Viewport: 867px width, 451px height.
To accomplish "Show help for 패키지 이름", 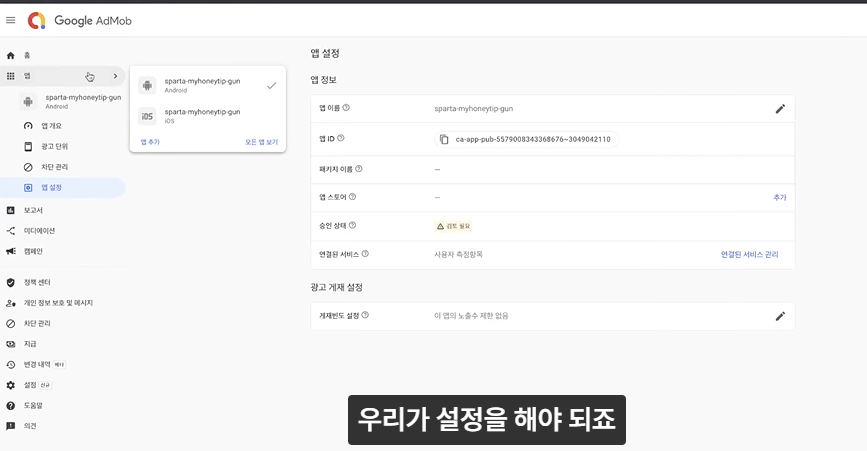I will click(x=359, y=169).
